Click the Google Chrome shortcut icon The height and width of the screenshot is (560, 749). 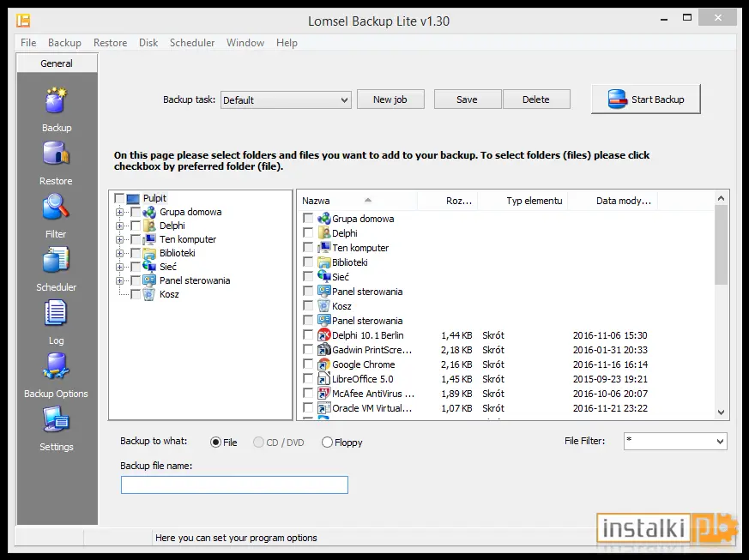(x=324, y=364)
